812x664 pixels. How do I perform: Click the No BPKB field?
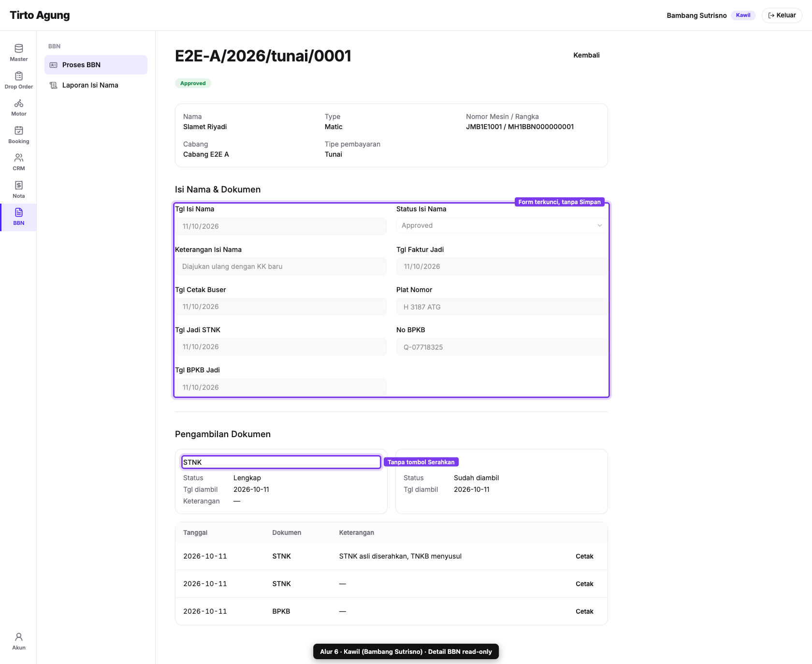click(502, 347)
